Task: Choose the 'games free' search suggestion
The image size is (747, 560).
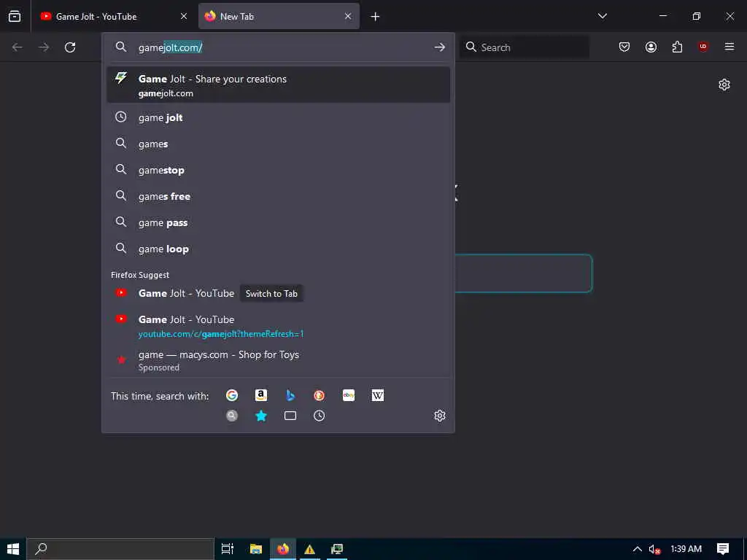Action: [278, 196]
